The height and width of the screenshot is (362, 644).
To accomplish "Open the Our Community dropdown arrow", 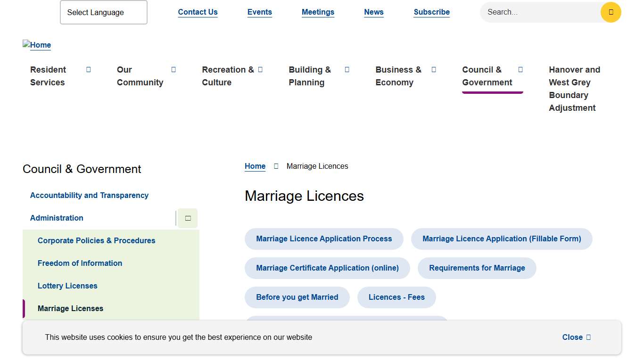I will pos(173,69).
